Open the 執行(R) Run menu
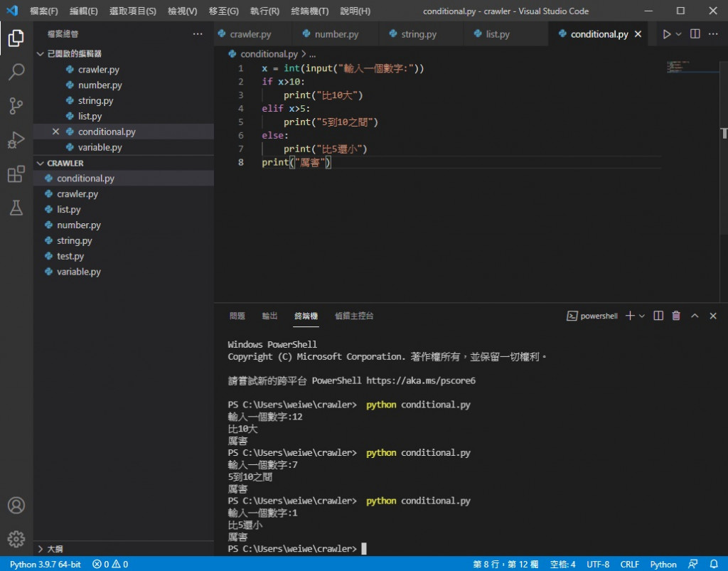This screenshot has height=571, width=728. [264, 11]
